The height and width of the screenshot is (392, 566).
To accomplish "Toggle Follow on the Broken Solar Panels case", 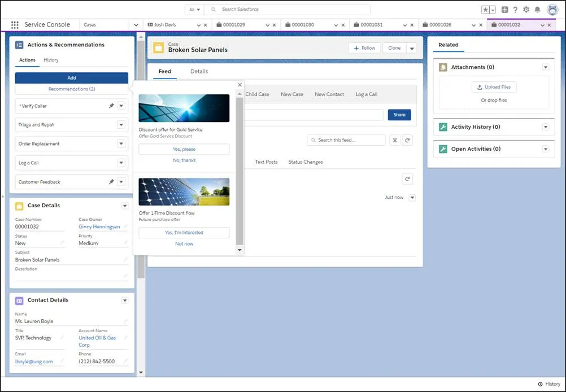I will pyautogui.click(x=364, y=48).
